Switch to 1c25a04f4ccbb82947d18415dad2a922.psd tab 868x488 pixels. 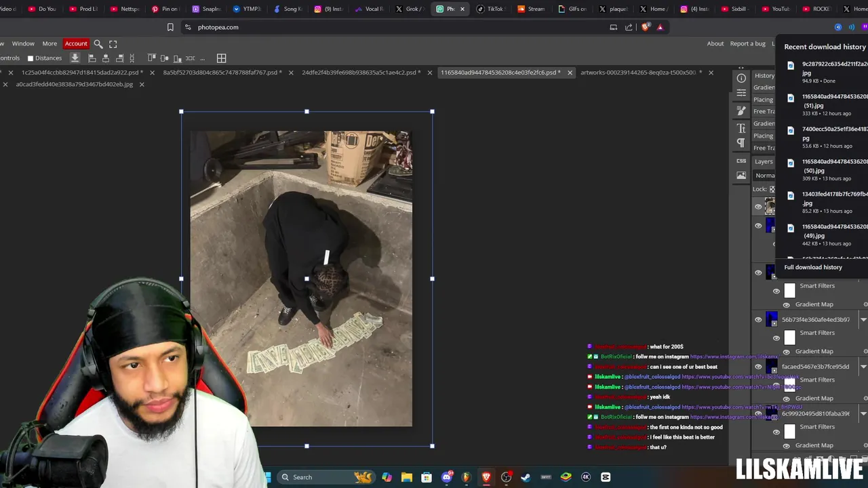82,73
